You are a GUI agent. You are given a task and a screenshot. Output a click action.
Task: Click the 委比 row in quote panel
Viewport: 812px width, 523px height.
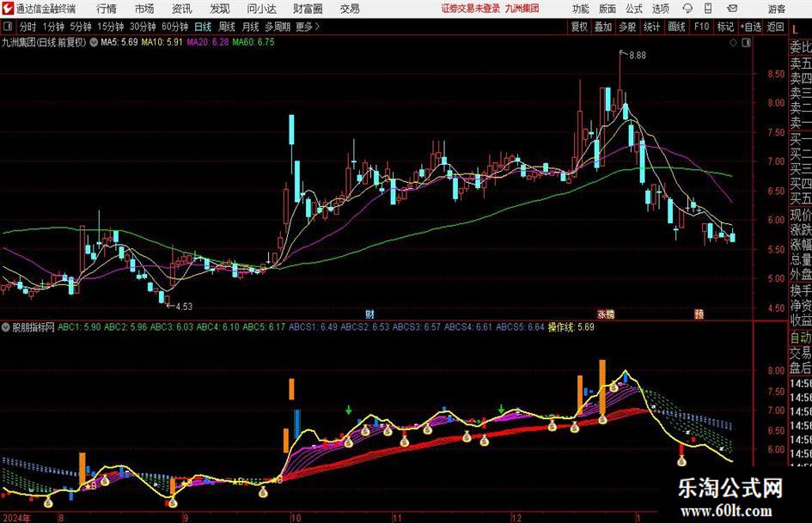tap(801, 47)
